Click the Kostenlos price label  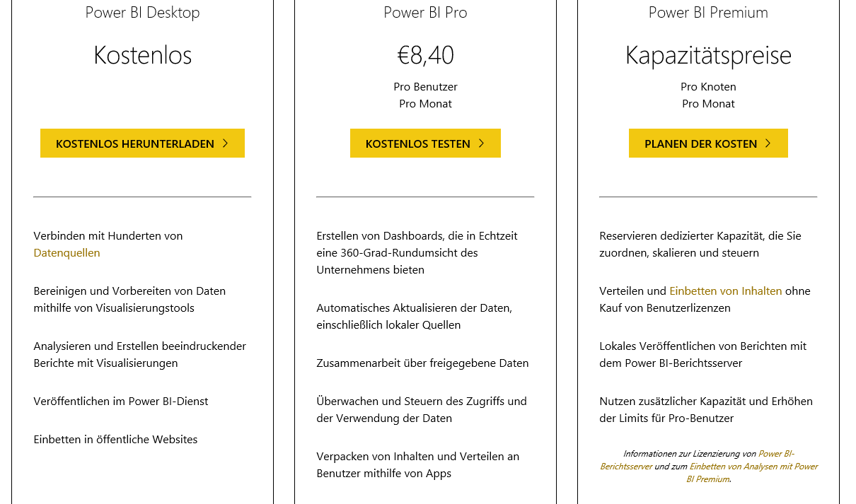click(142, 55)
